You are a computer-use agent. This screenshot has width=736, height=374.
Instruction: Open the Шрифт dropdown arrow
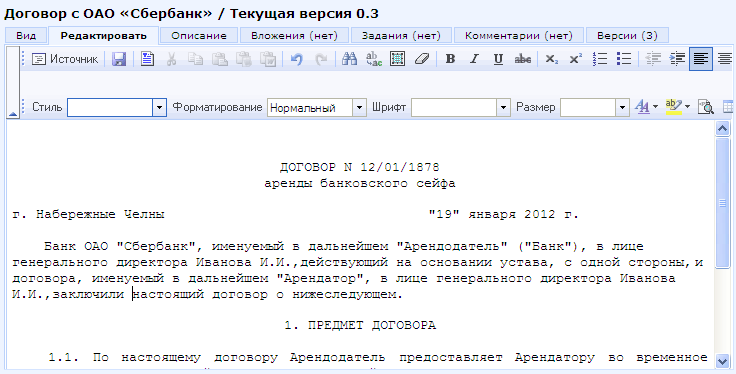point(504,107)
